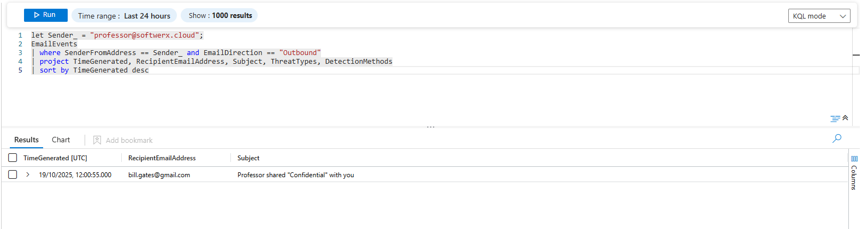Click the search magnifier icon in results
868x229 pixels.
[837, 138]
